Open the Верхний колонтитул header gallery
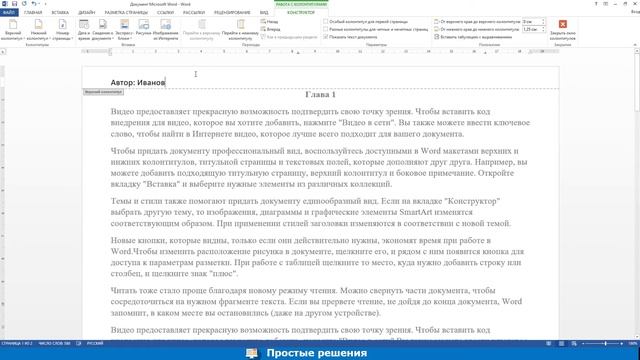Image resolution: width=640 pixels, height=360 pixels. 13,29
